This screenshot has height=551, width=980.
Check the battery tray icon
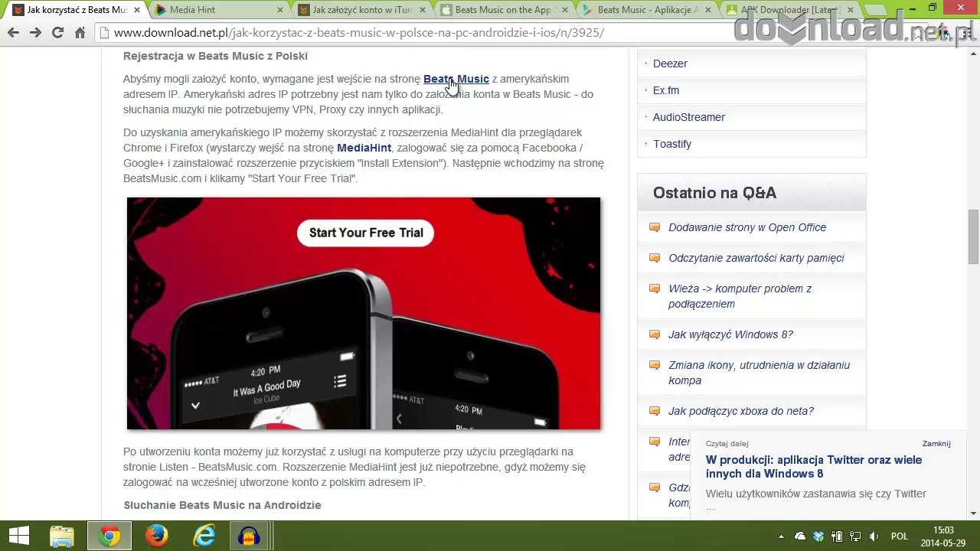[837, 536]
